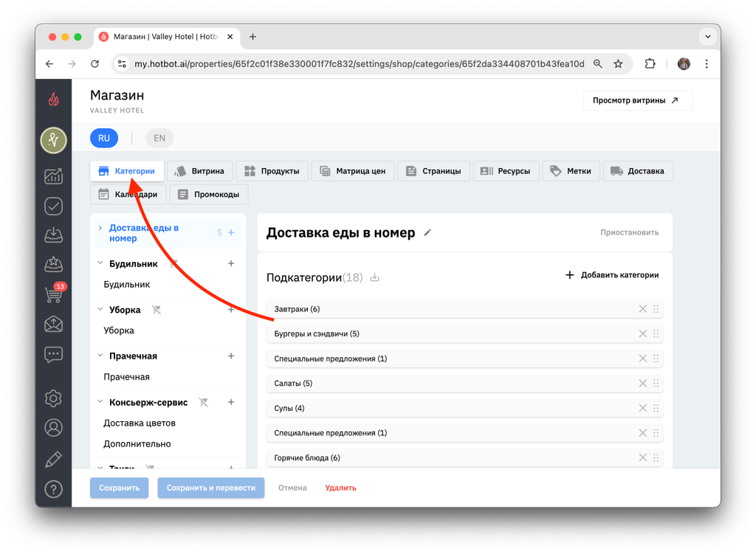Screen dimensions: 756x554
Task: Click Отмена button
Action: (x=292, y=488)
